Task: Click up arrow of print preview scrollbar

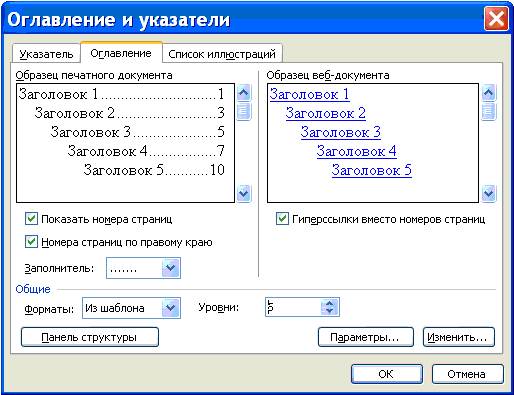Action: 244,92
